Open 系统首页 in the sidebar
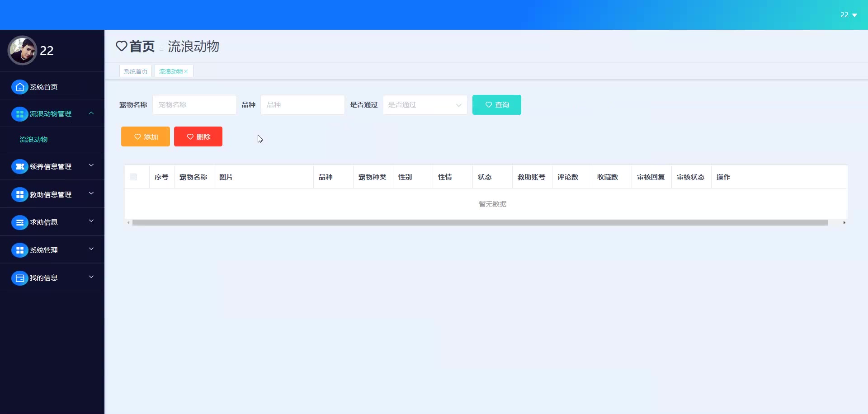 (52, 87)
